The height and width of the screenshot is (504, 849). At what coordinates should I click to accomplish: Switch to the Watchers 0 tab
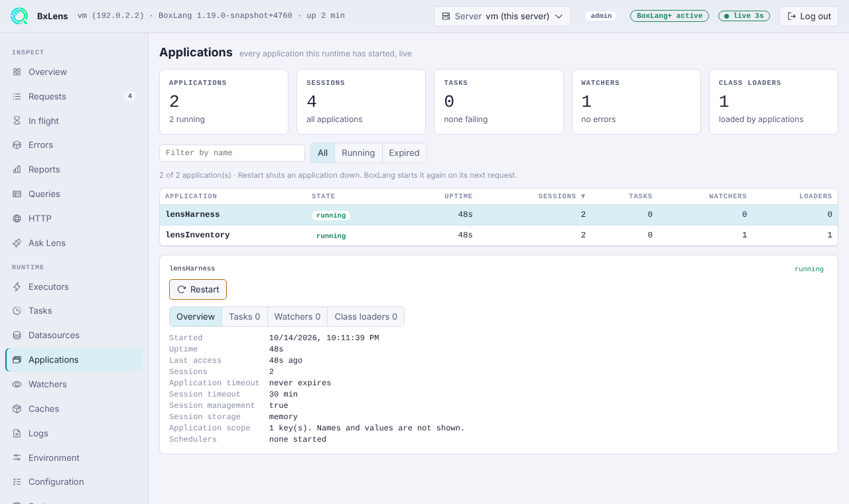point(297,316)
